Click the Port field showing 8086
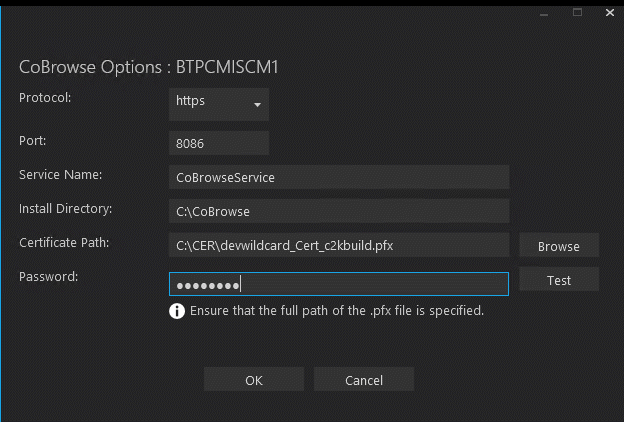This screenshot has height=422, width=624. pyautogui.click(x=219, y=143)
